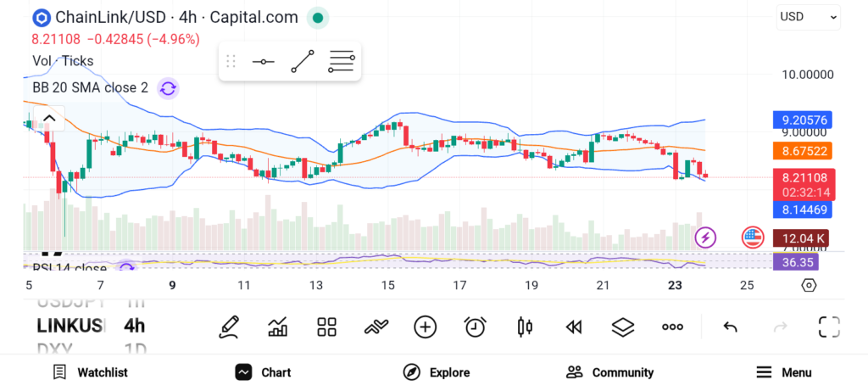This screenshot has height=391, width=868.
Task: Change the 4h timeframe interval
Action: click(x=134, y=326)
